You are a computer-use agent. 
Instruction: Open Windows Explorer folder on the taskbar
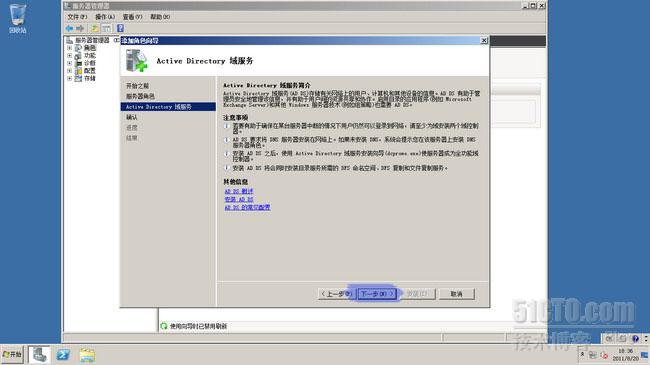point(87,355)
